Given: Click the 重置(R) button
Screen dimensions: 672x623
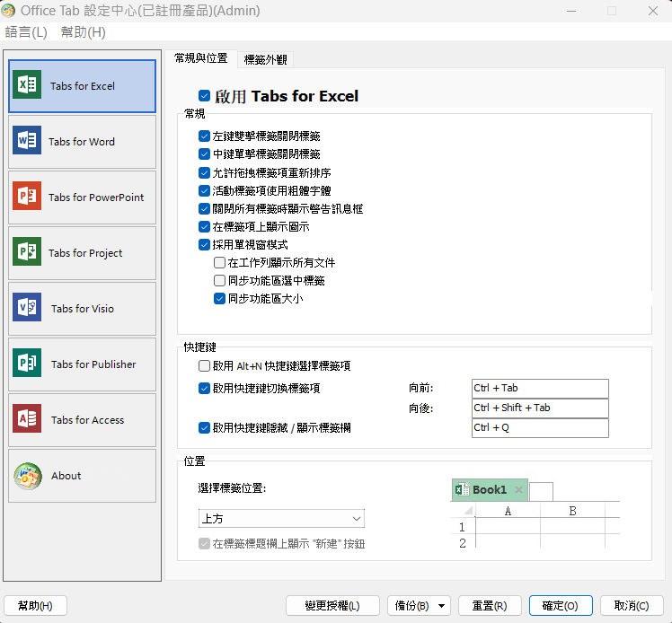Looking at the screenshot, I should point(490,606).
